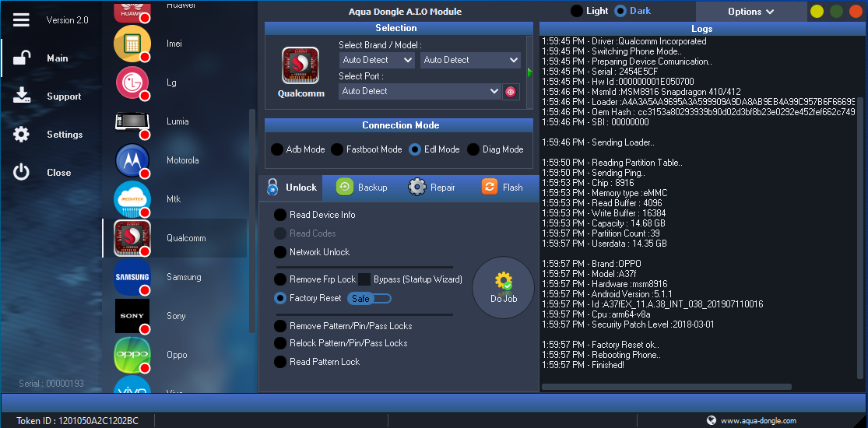Image resolution: width=868 pixels, height=428 pixels.
Task: Toggle the Safe switch for Factory Reset
Action: pyautogui.click(x=369, y=299)
